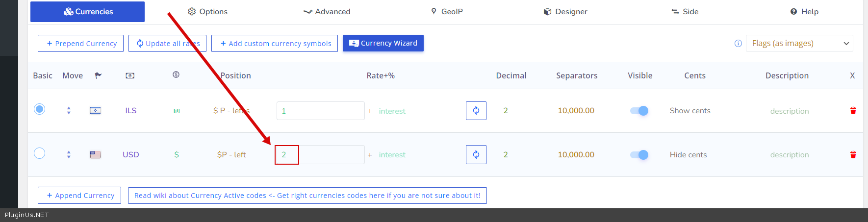Screen dimensions: 868x222
Task: Launch the Currency Wizard
Action: 383,43
